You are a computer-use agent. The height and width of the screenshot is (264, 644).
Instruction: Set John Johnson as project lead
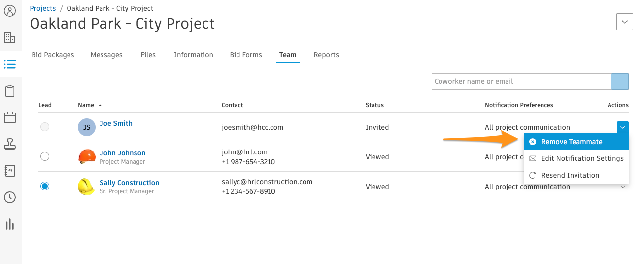[x=45, y=156]
